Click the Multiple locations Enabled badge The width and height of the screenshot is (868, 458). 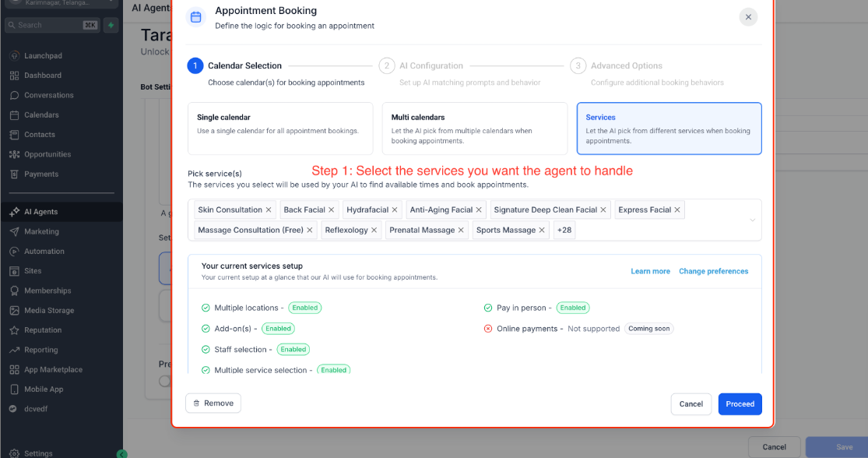click(x=305, y=308)
